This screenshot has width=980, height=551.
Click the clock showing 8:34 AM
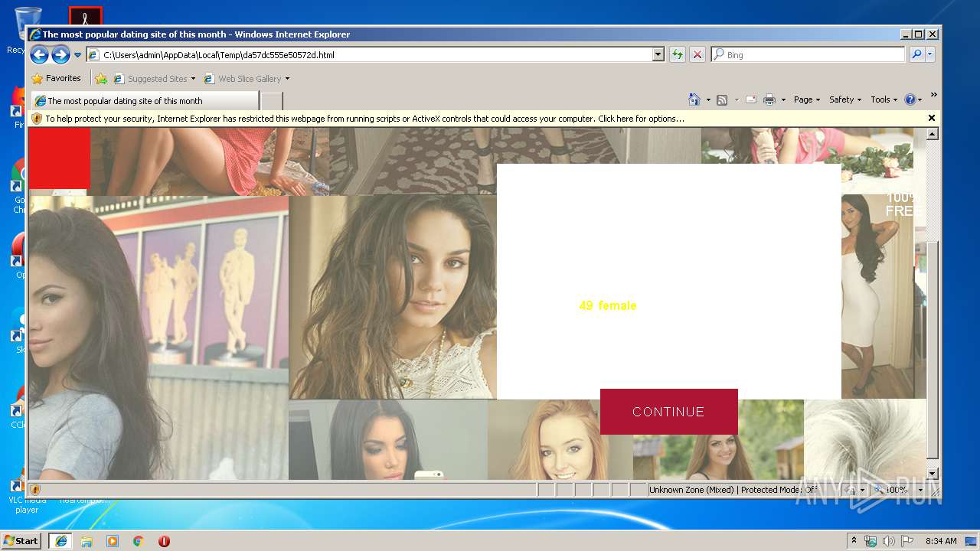[x=941, y=541]
